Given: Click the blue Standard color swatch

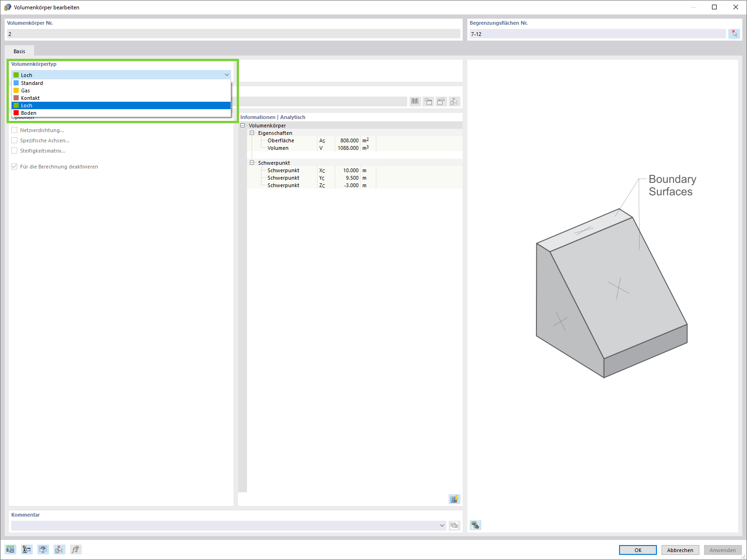Looking at the screenshot, I should pos(16,83).
